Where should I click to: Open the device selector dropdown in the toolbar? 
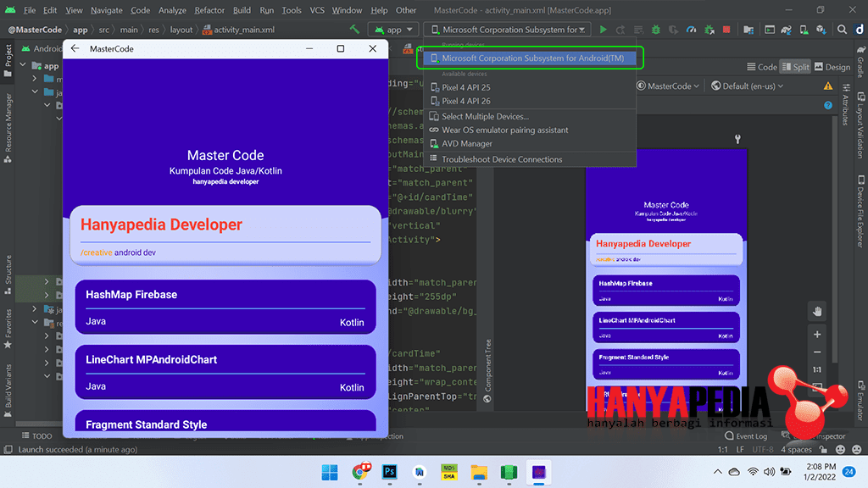pyautogui.click(x=507, y=30)
